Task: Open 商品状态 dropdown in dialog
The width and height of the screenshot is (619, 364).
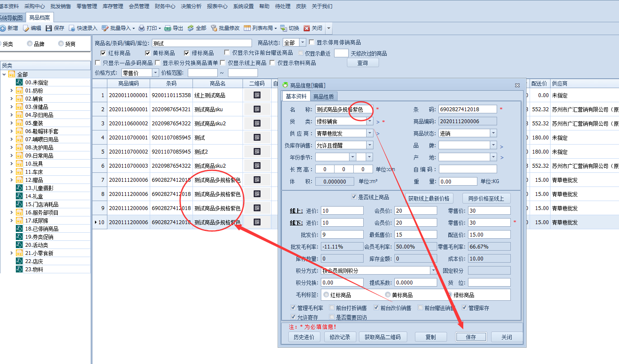Action: [494, 133]
